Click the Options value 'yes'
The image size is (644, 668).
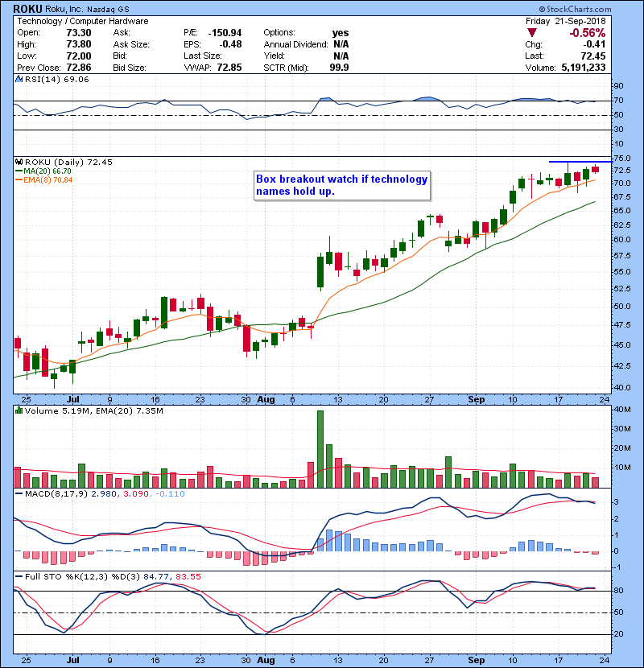[x=341, y=33]
